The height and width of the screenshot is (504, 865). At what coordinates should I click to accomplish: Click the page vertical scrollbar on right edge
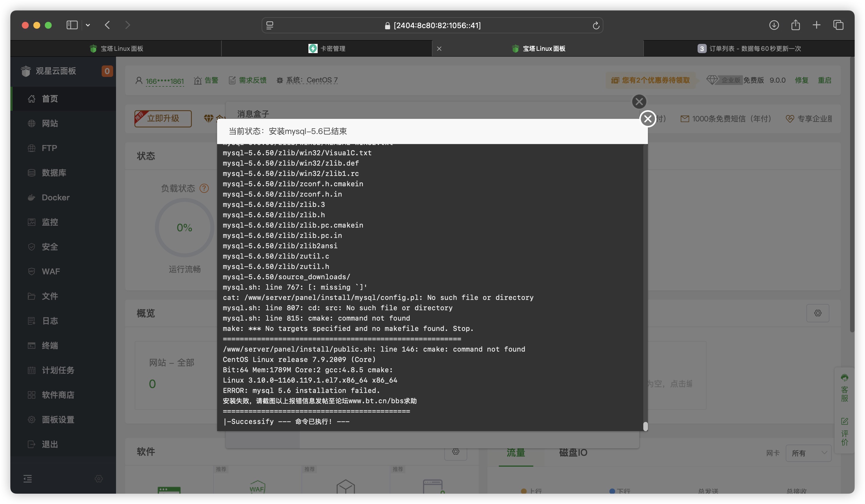[x=852, y=195]
